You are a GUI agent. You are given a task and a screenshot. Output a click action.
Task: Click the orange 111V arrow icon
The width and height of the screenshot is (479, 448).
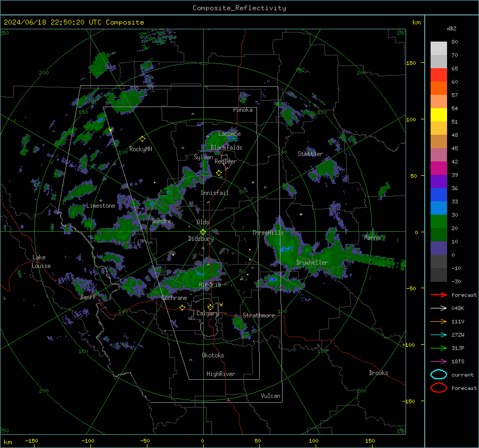click(439, 321)
